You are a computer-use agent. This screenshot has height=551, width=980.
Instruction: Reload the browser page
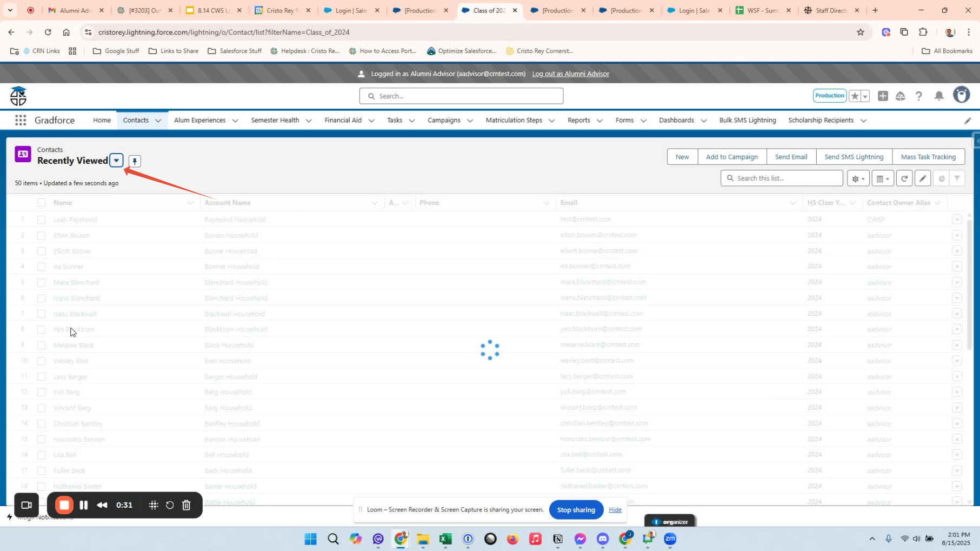tap(48, 32)
